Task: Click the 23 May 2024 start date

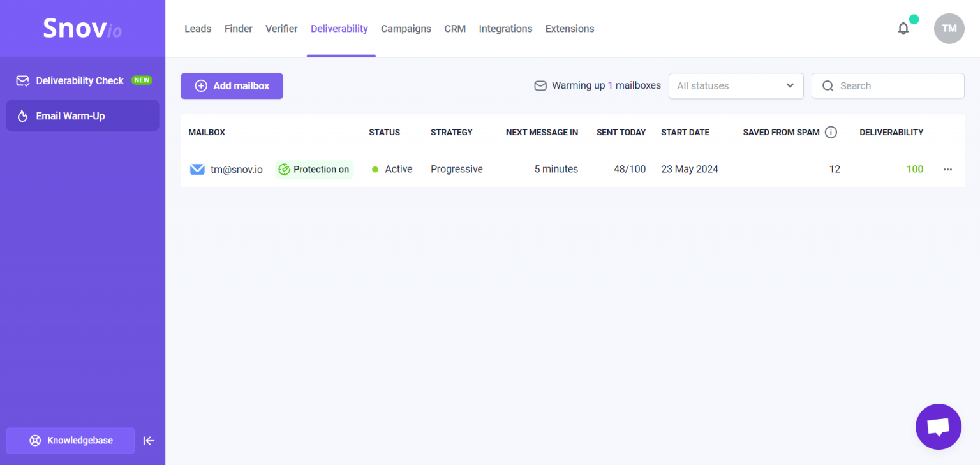Action: coord(690,170)
